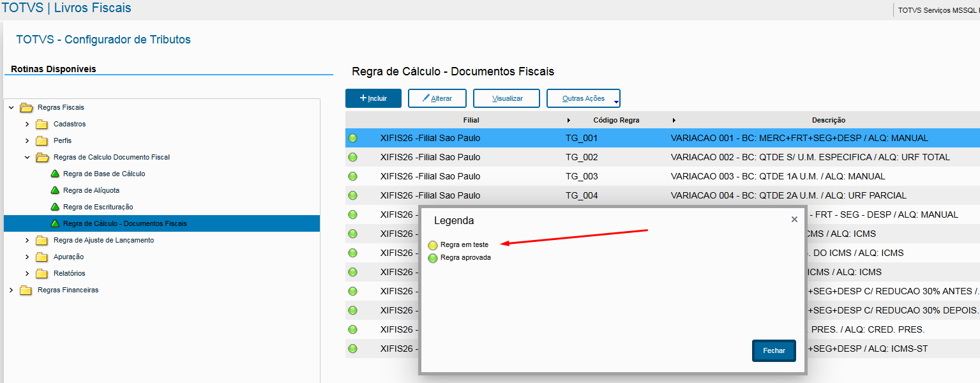Close the Legenda dialog with X
Viewport: 980px width, 383px height.
point(794,220)
